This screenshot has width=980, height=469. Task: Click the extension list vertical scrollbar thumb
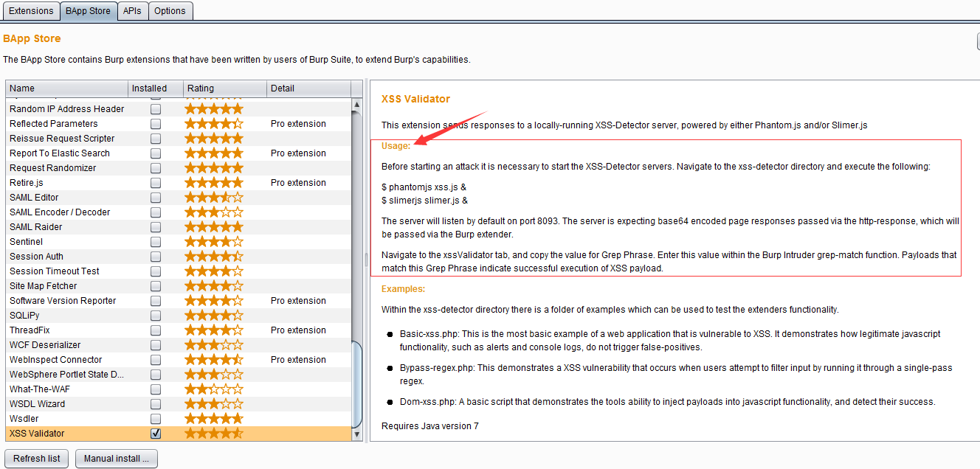tap(357, 383)
